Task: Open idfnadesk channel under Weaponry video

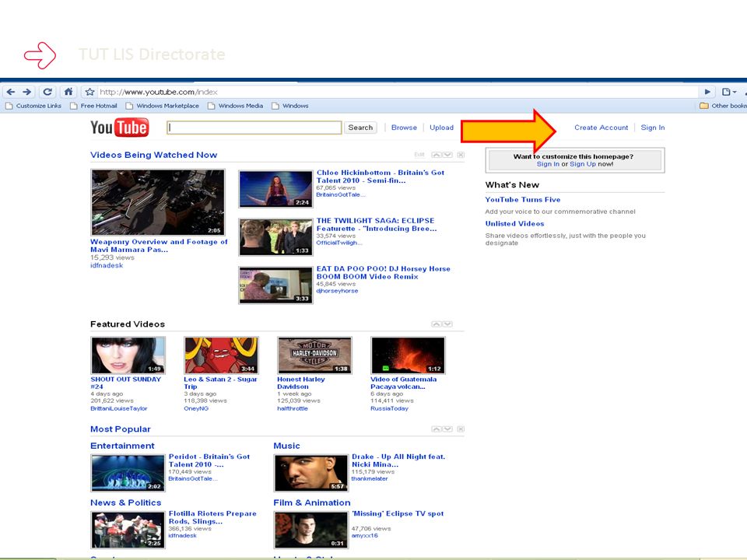Action: 107,266
